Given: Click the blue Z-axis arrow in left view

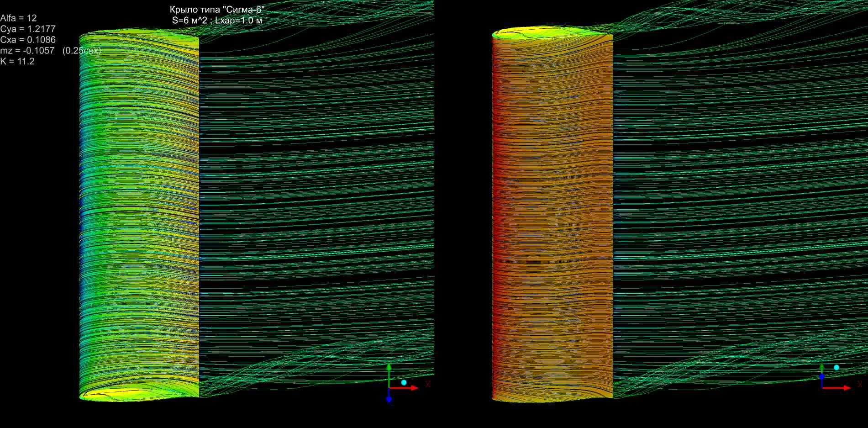Looking at the screenshot, I should pyautogui.click(x=389, y=398).
